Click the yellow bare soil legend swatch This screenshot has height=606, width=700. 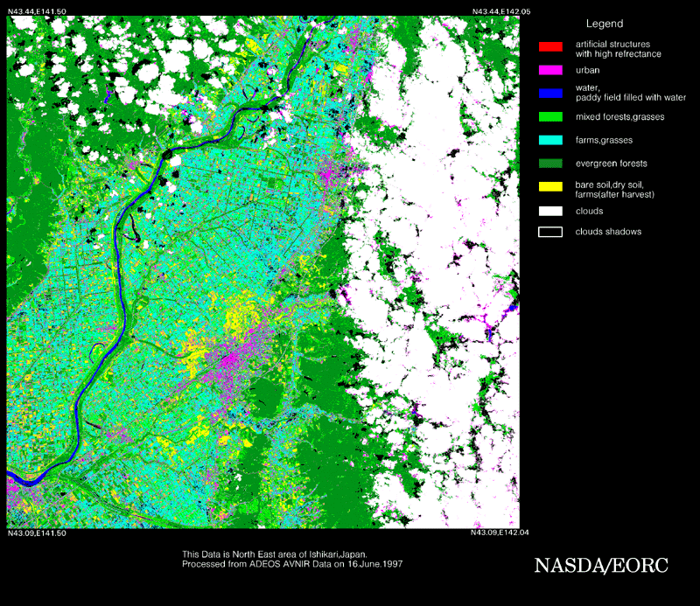pyautogui.click(x=550, y=186)
